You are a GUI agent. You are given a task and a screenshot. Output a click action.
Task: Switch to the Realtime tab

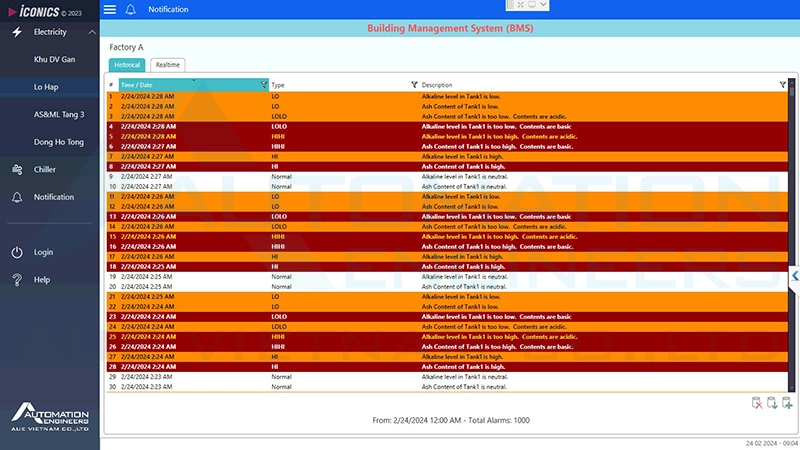tap(167, 65)
